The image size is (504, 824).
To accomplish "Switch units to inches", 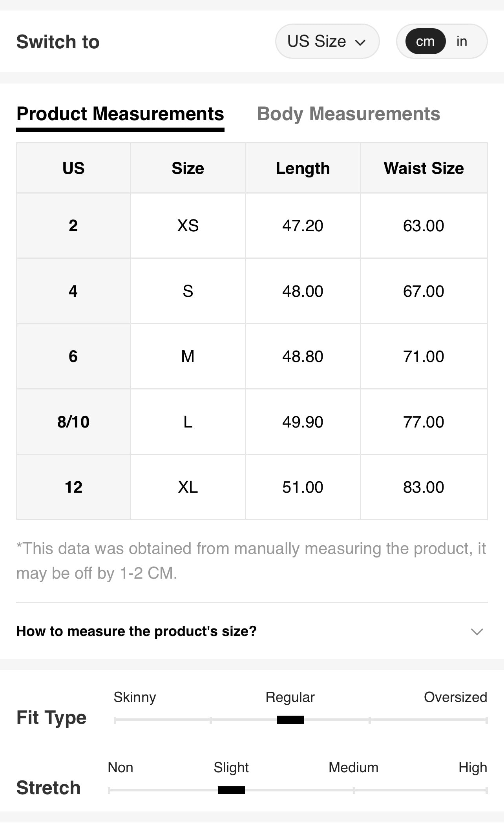I will (x=462, y=41).
